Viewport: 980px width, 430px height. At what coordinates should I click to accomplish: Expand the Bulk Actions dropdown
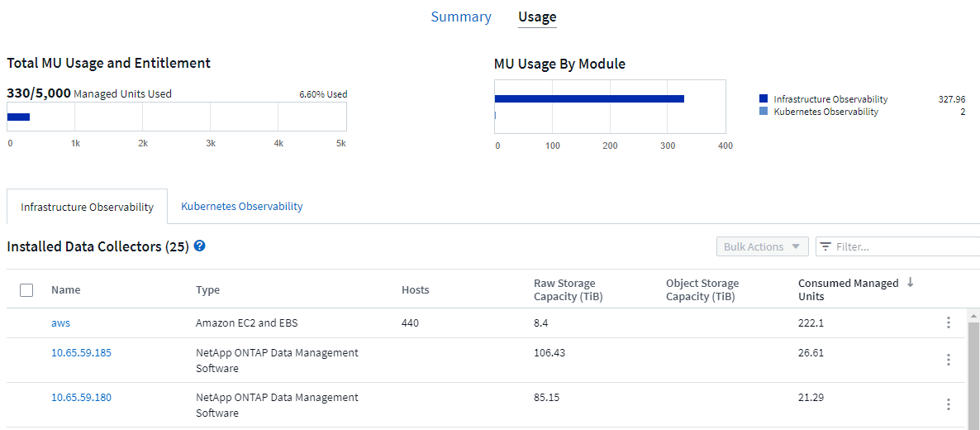click(762, 246)
